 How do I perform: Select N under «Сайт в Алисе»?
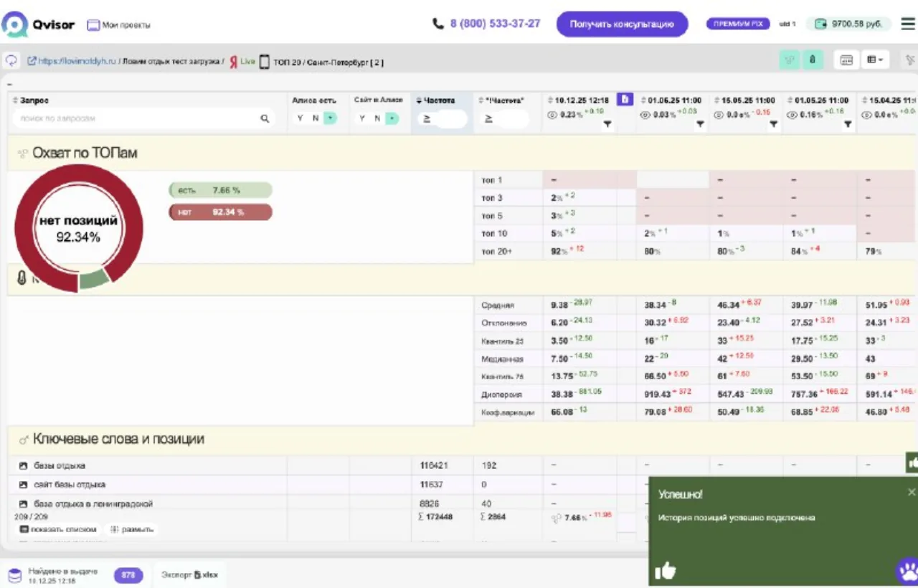377,118
